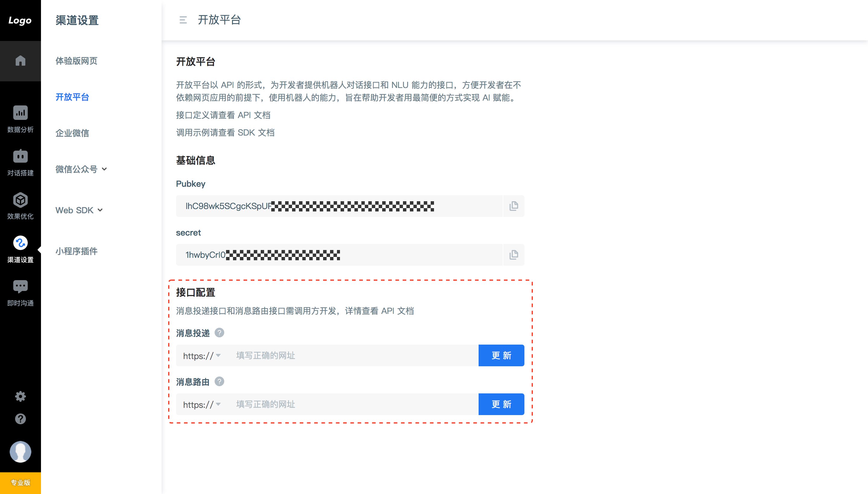Open help question mark in sidebar
This screenshot has height=494, width=868.
20,419
